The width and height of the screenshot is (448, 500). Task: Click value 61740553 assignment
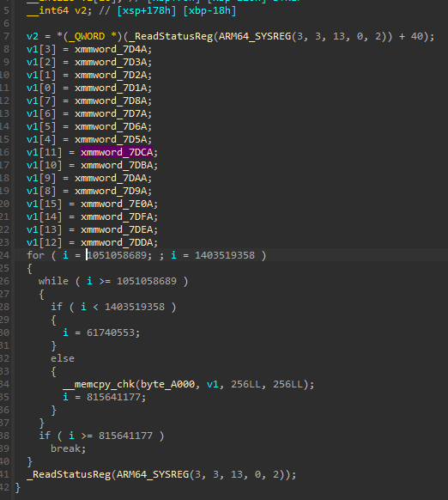click(x=110, y=333)
